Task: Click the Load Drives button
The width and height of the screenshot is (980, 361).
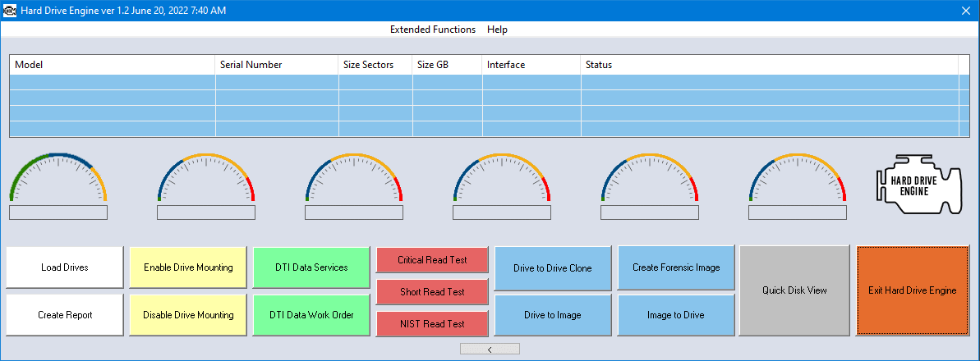Action: click(65, 267)
